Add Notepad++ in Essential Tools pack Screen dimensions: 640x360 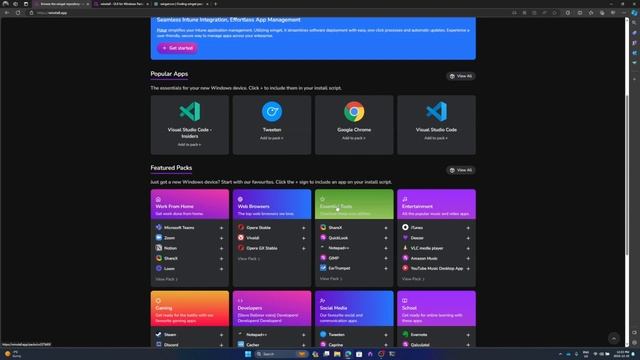386,248
